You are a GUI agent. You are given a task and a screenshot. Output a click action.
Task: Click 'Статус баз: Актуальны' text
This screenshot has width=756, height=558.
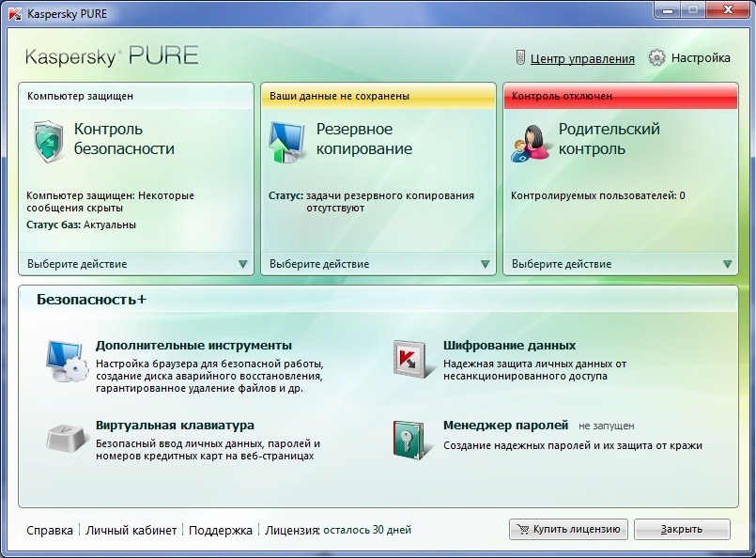(81, 225)
